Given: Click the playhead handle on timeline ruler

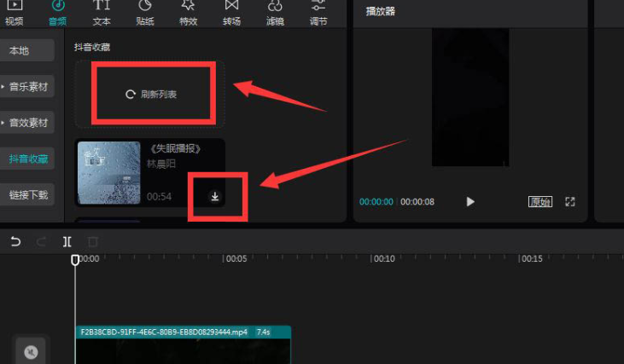Looking at the screenshot, I should click(75, 259).
